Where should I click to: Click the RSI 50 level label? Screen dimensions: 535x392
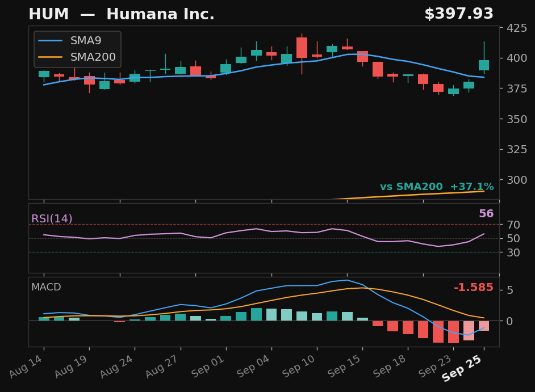pyautogui.click(x=513, y=239)
